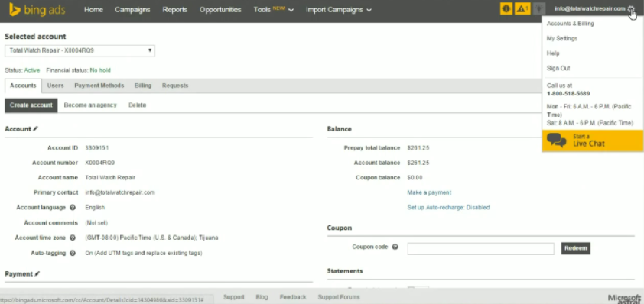Click Primary contact email info@totalwatchrepair.com
Screen dimensions: 644x304
pos(120,192)
